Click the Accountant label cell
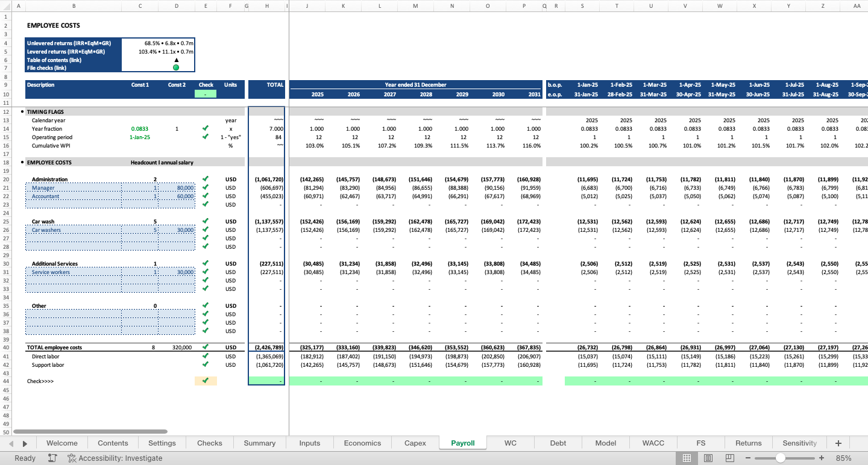The width and height of the screenshot is (868, 465). click(74, 196)
